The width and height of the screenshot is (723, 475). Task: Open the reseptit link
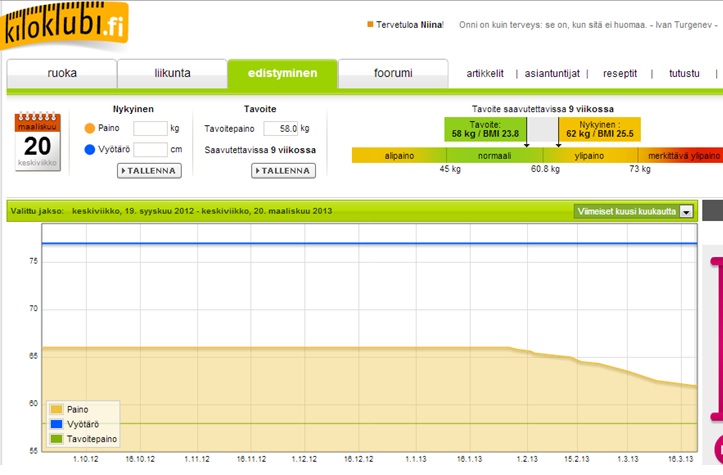(x=619, y=74)
